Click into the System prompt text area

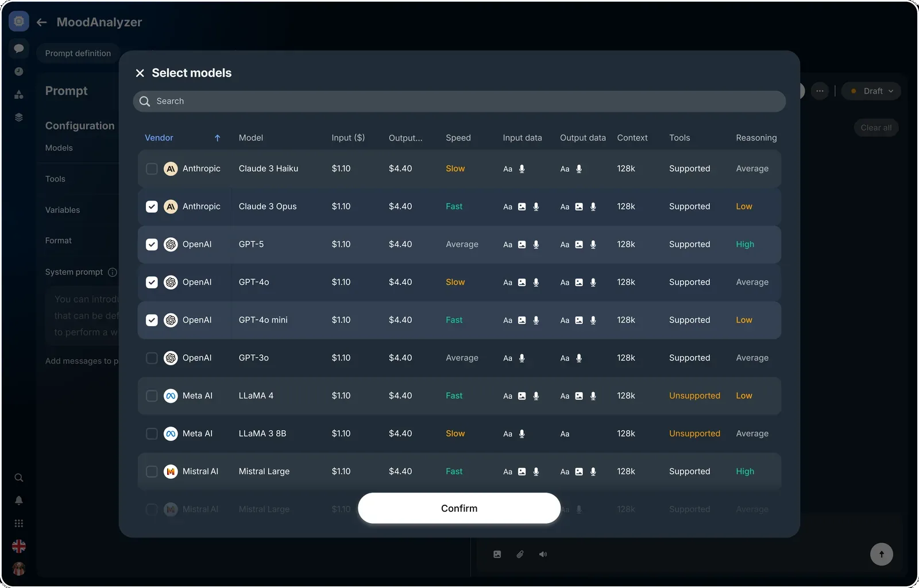pos(82,316)
